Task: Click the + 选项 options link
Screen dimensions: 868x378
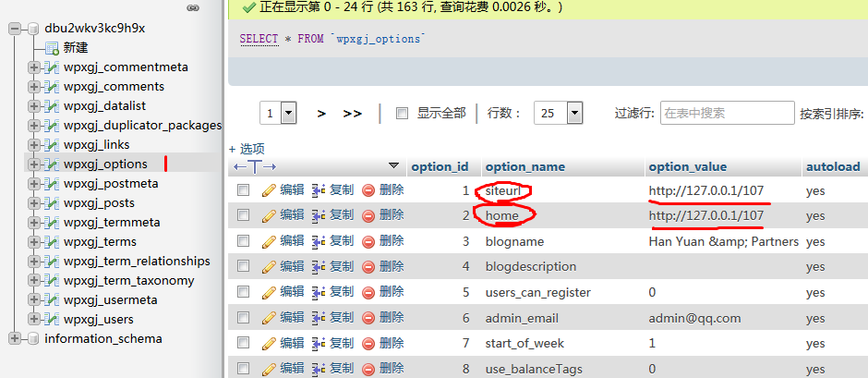Action: [x=247, y=148]
